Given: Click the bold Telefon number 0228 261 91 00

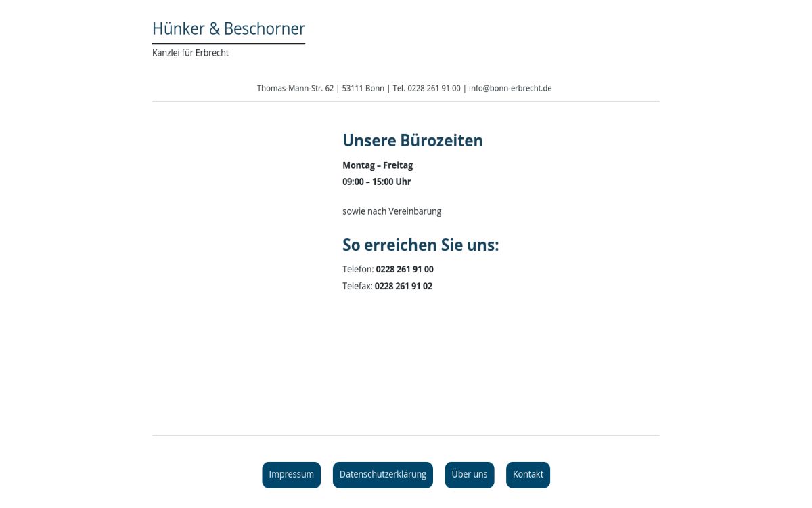Looking at the screenshot, I should tap(405, 269).
